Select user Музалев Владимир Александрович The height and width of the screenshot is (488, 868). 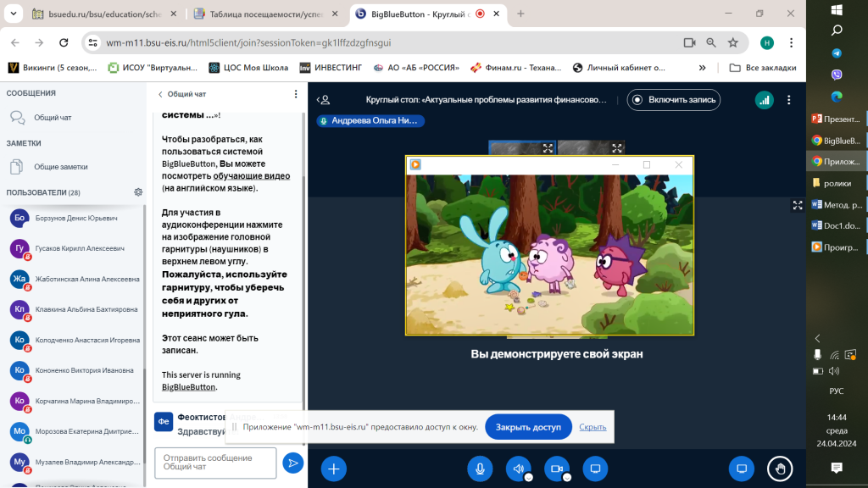(x=75, y=462)
